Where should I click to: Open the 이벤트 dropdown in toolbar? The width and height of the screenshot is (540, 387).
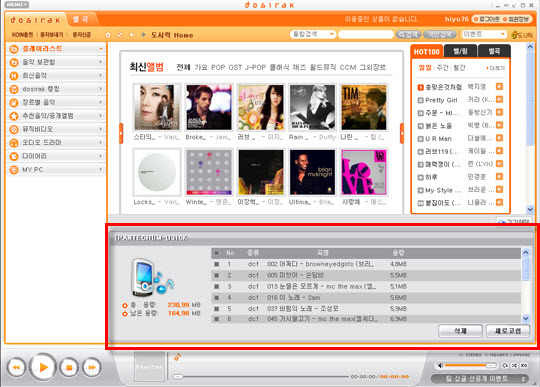[x=484, y=34]
